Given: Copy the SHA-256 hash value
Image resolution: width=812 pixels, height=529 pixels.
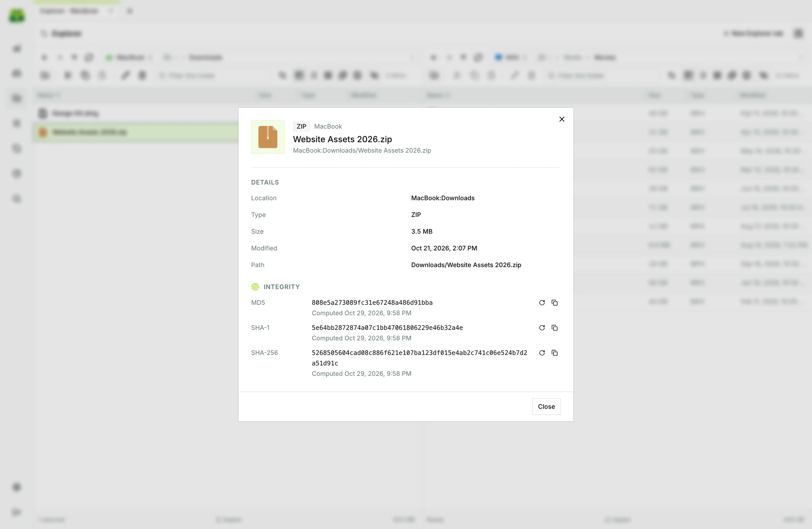Looking at the screenshot, I should tap(555, 353).
